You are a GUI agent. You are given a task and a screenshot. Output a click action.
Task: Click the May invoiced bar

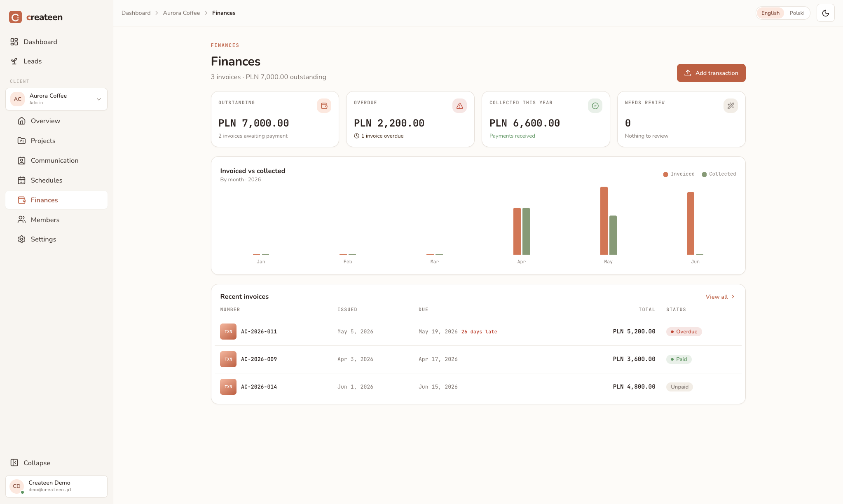(x=604, y=220)
